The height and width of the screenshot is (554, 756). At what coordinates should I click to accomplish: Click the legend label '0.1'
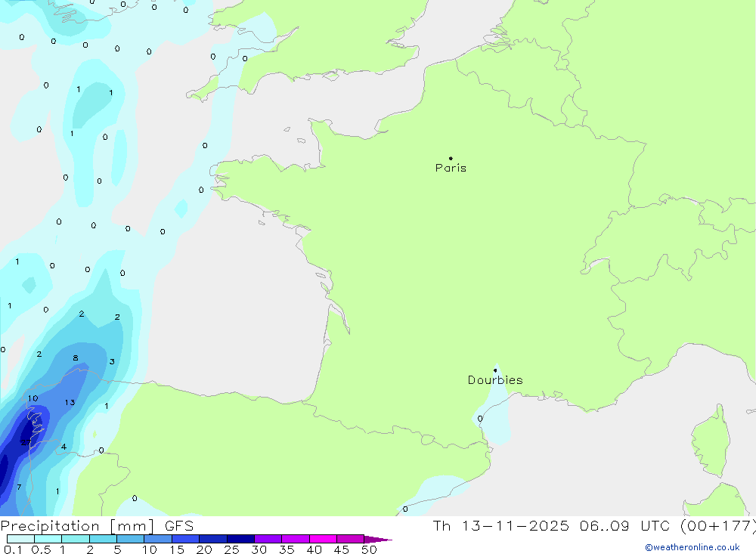click(13, 549)
